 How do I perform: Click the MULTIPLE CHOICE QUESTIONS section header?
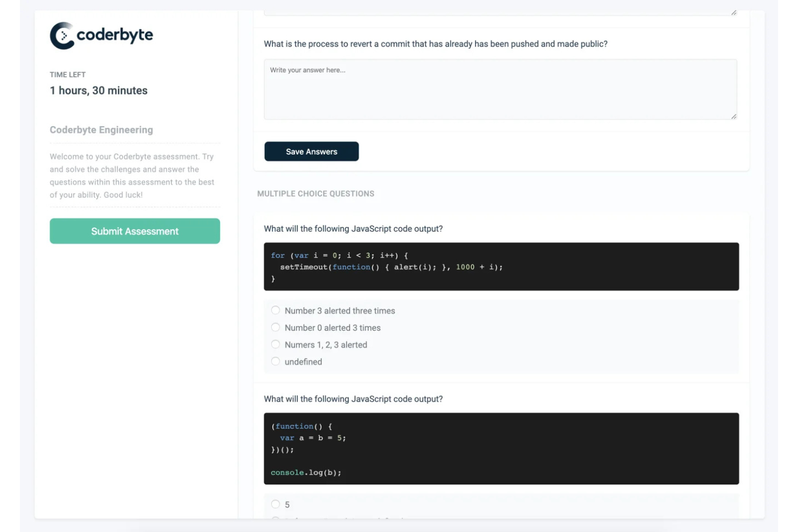pos(316,194)
